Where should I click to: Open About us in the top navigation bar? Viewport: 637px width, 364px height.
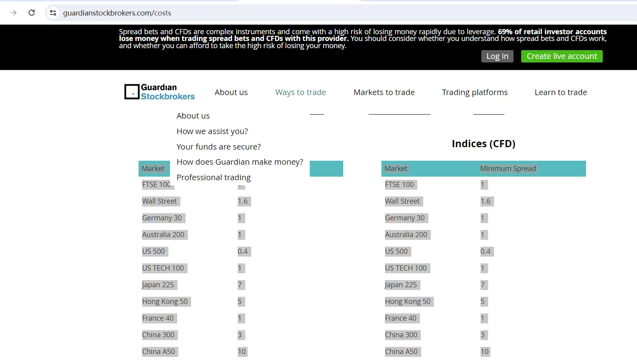[x=231, y=92]
